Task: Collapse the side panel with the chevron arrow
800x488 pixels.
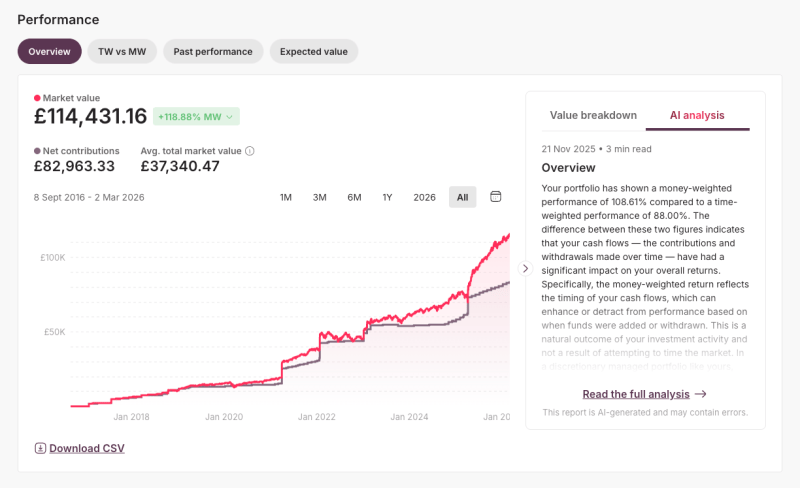Action: (525, 268)
